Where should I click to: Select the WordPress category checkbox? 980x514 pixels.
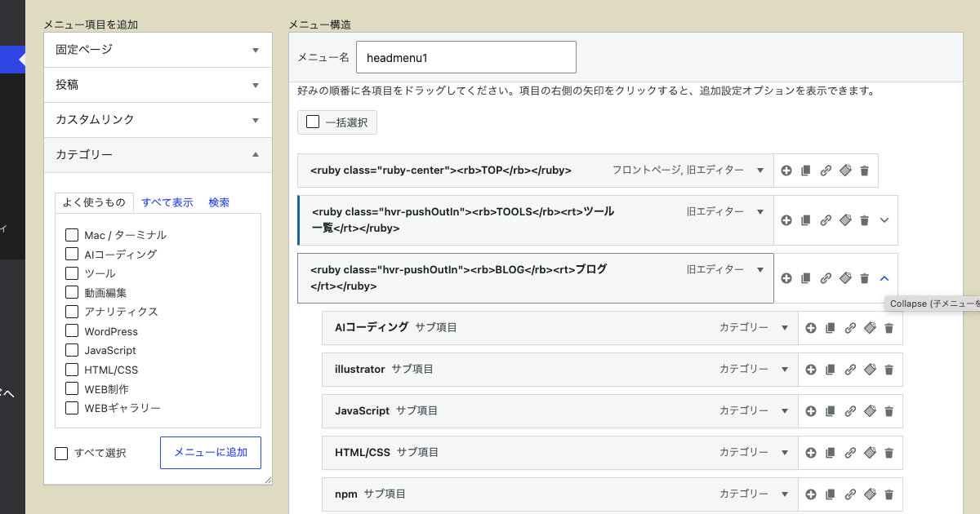[x=72, y=331]
